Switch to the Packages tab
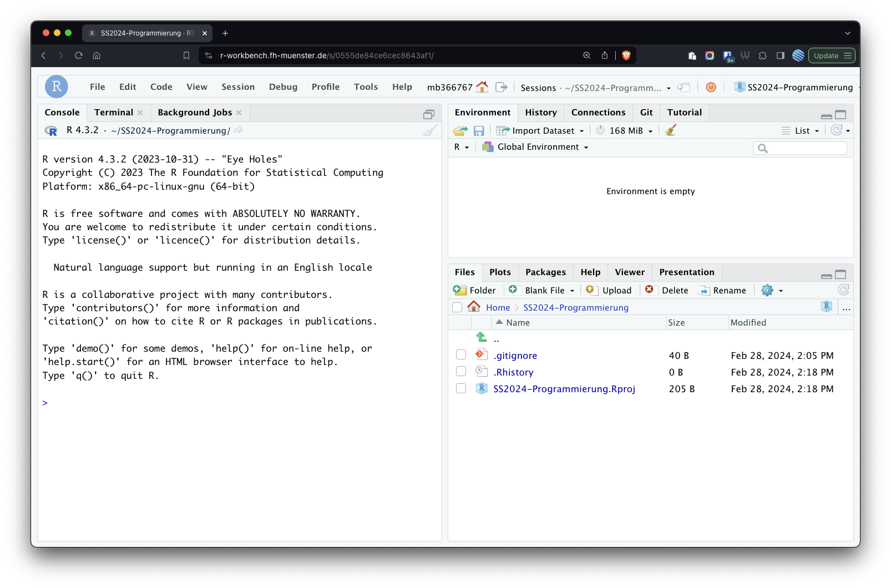This screenshot has width=891, height=588. tap(545, 272)
